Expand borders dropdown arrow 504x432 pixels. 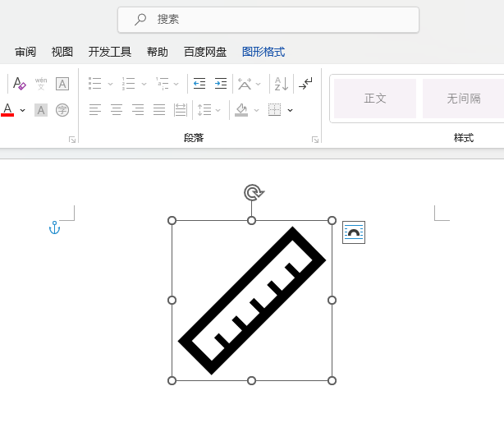click(291, 110)
